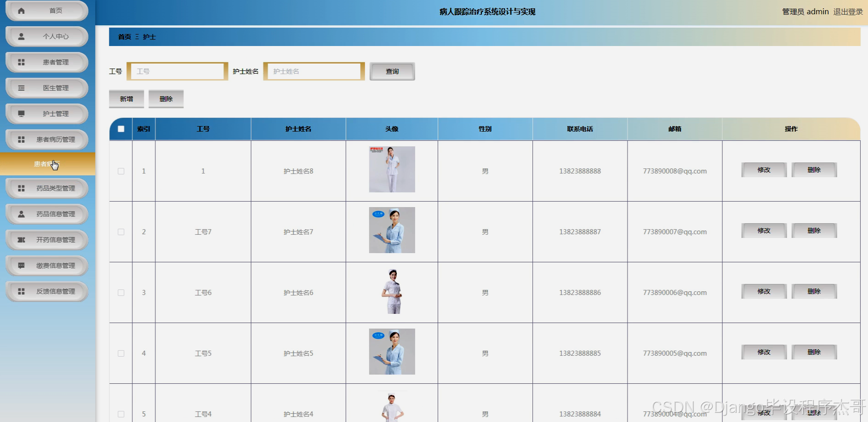
Task: Open 医生管理 menu item
Action: pos(47,88)
